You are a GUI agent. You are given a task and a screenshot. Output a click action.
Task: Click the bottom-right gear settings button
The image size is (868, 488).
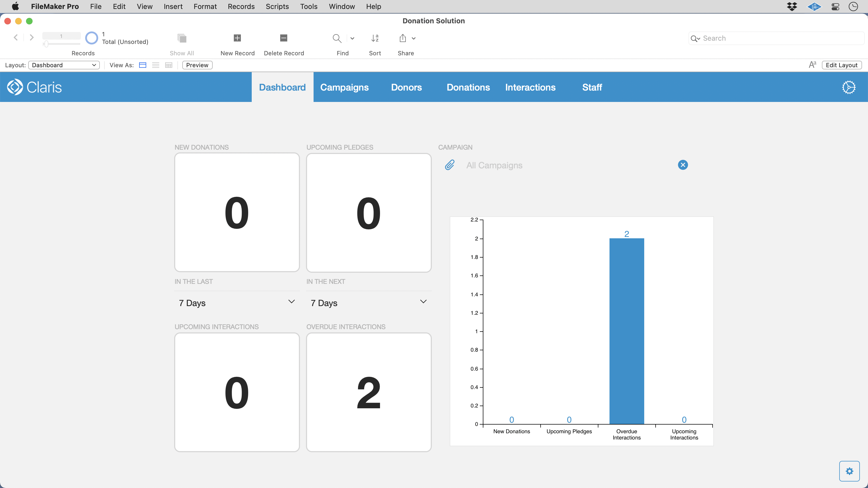point(850,471)
